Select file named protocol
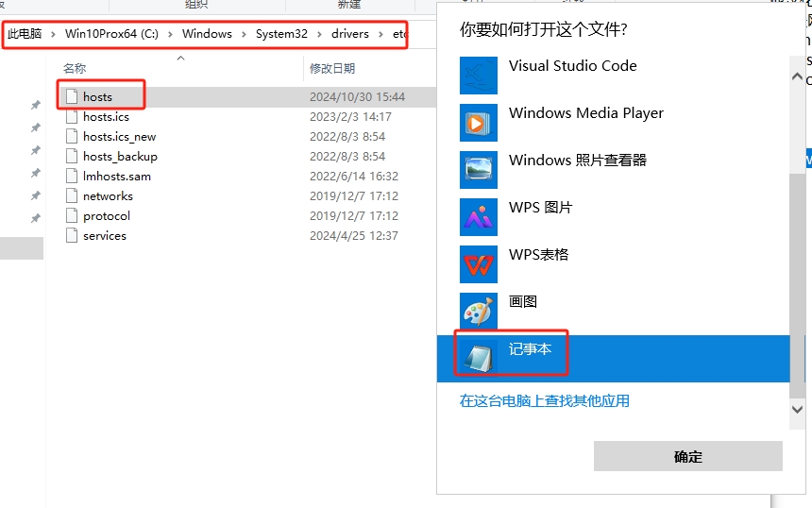 (x=107, y=216)
